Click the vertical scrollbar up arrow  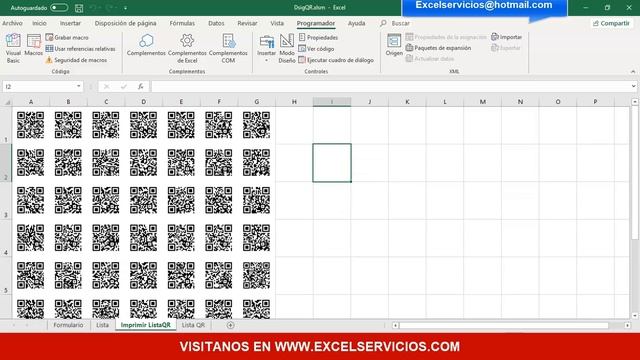pos(635,102)
